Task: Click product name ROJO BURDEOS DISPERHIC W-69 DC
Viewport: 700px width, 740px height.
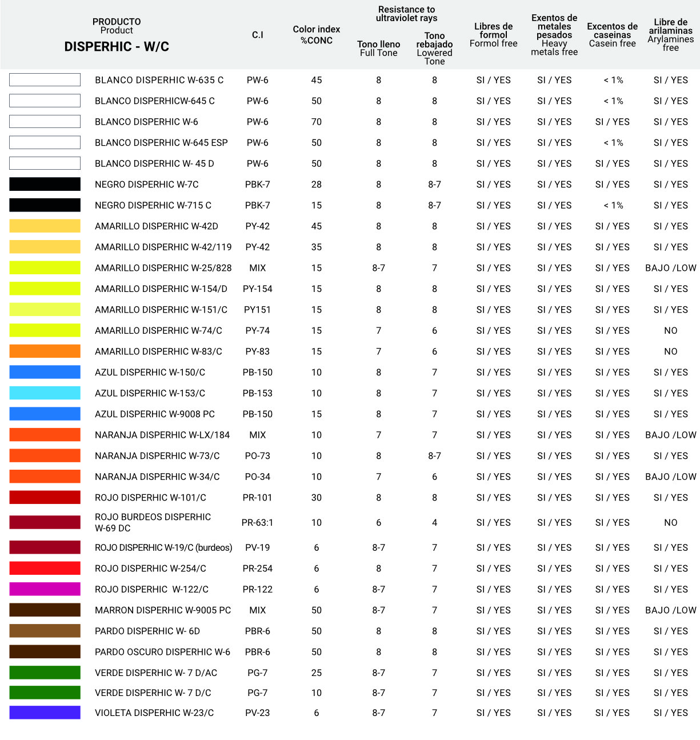Action: click(x=153, y=522)
